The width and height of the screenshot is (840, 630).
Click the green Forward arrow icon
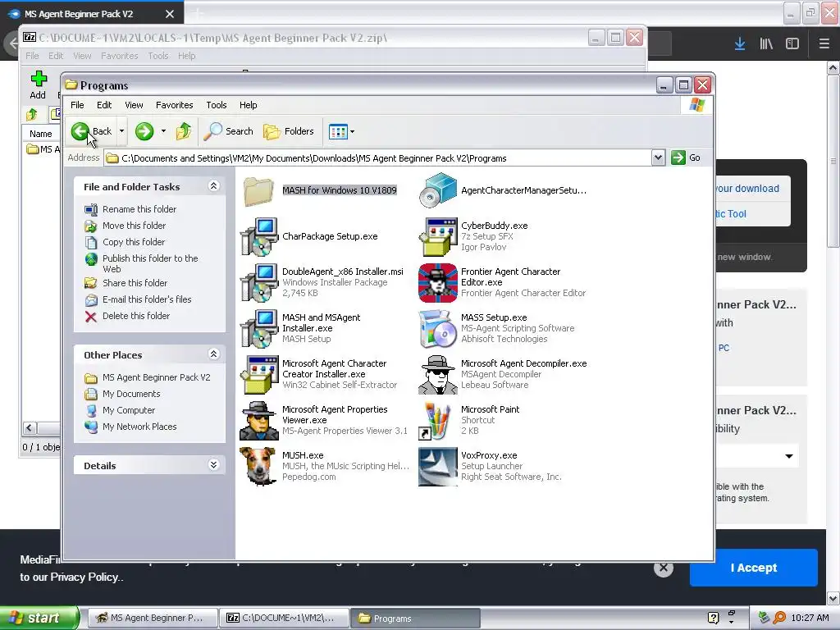pos(144,131)
